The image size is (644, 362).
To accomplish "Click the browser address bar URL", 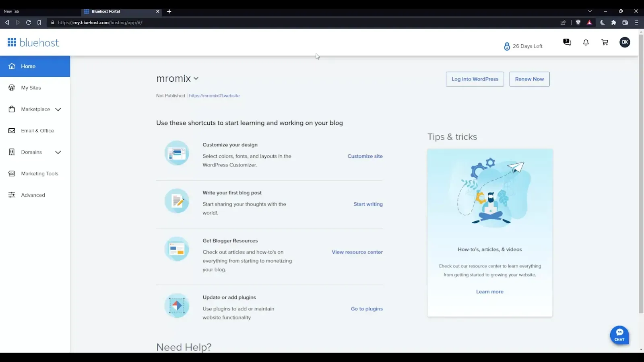I will coord(100,23).
